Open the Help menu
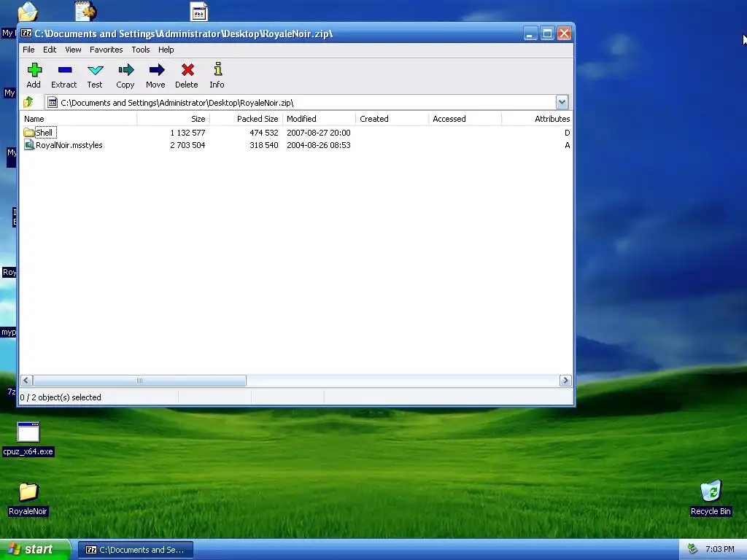 coord(166,50)
